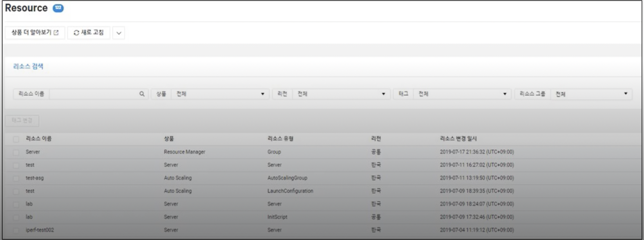Tick the checkbox for iperf-test002 row

point(16,231)
